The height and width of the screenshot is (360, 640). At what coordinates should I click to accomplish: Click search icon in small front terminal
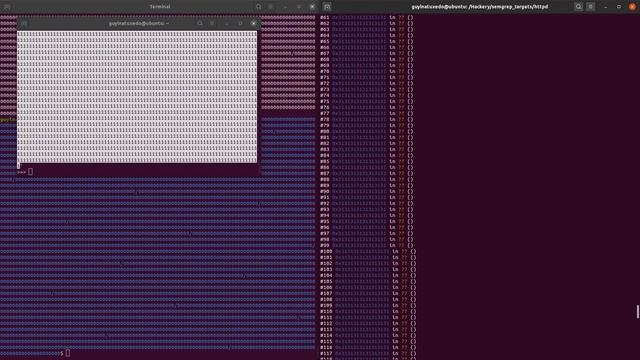pos(200,24)
